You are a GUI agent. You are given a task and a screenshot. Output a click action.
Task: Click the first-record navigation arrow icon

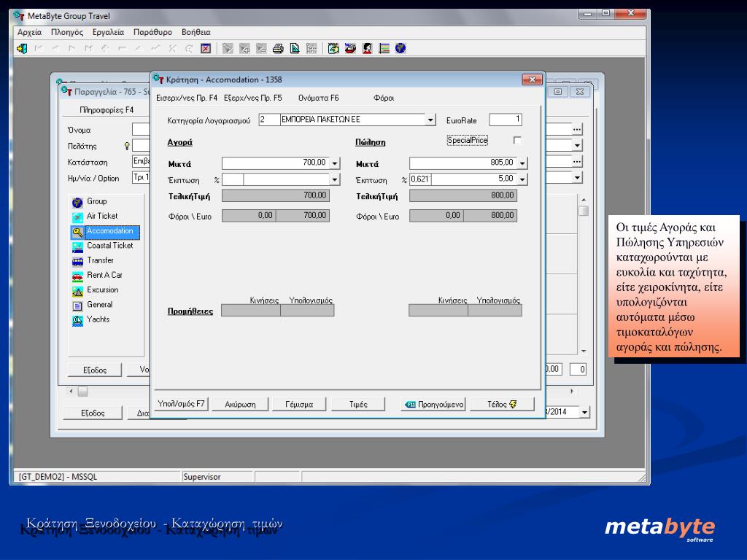click(39, 48)
